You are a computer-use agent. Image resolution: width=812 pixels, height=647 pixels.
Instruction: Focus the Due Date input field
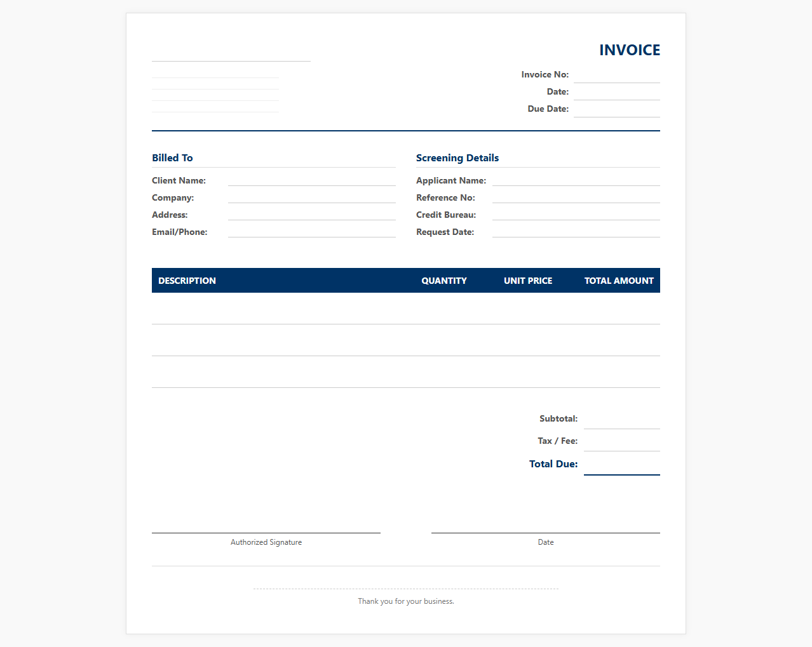pos(617,109)
